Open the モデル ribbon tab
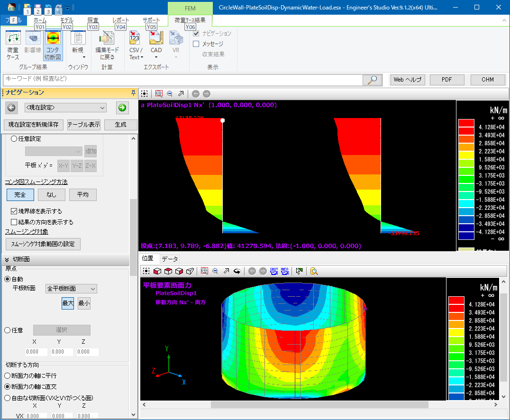510x420 pixels. pos(67,20)
